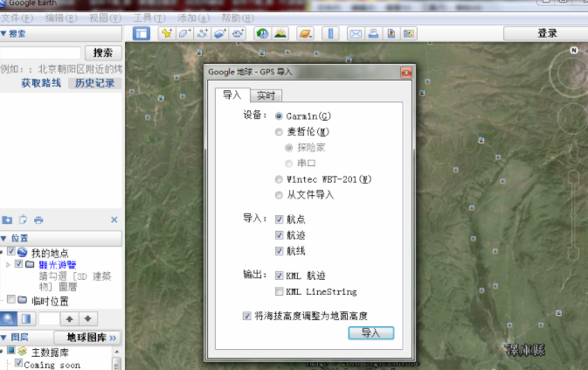This screenshot has height=370, width=588.
Task: Show historical imagery clock icon
Action: 262,33
